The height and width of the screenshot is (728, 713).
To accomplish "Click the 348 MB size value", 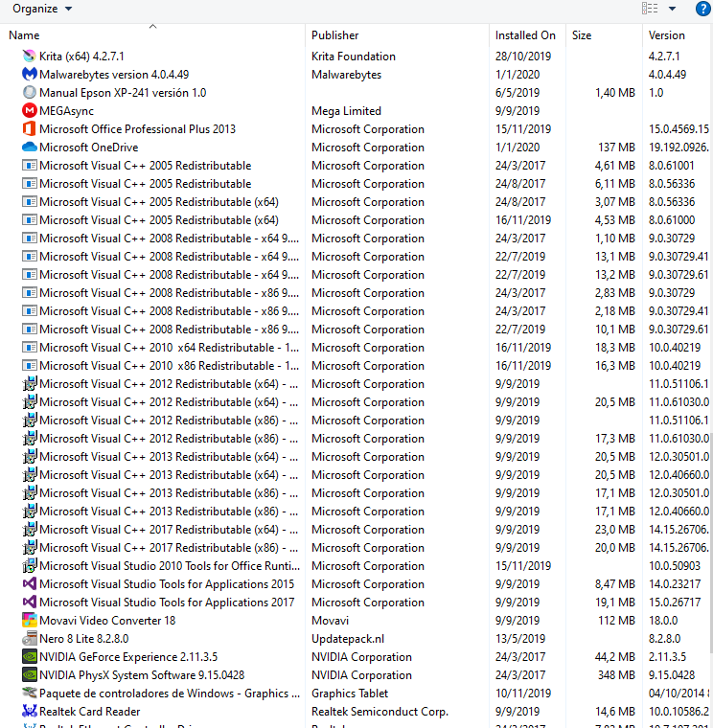I will (x=616, y=674).
